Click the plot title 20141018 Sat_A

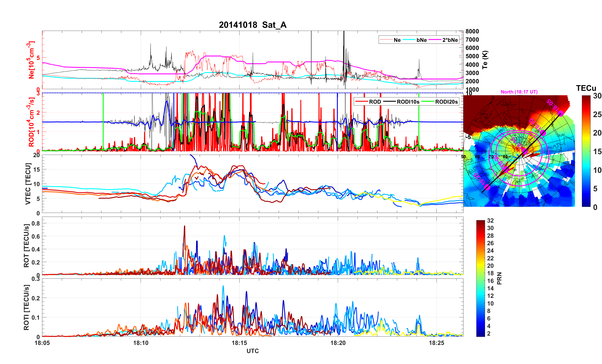click(253, 25)
